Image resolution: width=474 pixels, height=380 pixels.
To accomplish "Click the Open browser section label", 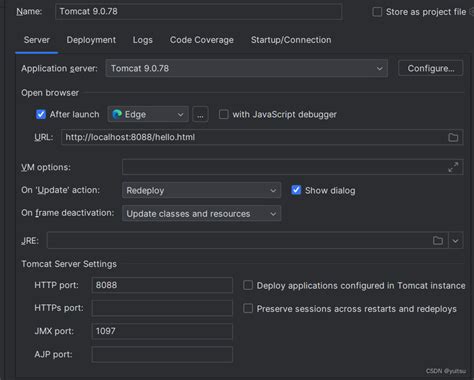I will (50, 93).
